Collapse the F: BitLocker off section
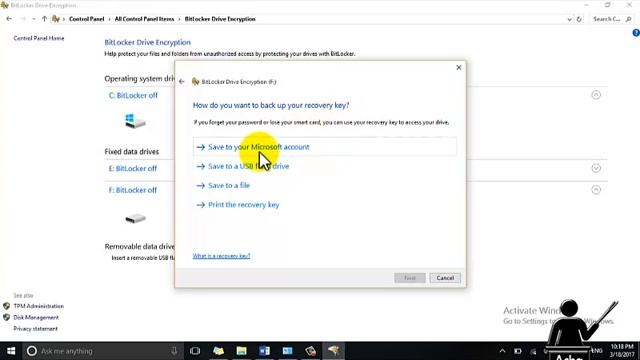Viewport: 640px width, 360px height. (x=596, y=190)
